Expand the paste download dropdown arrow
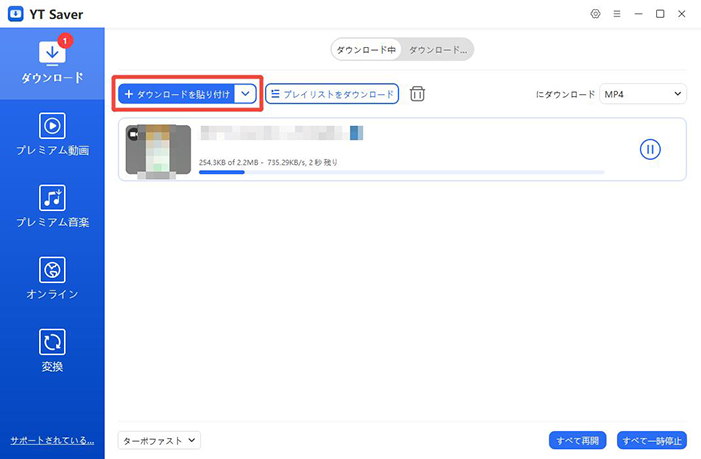Image resolution: width=701 pixels, height=459 pixels. [x=245, y=94]
